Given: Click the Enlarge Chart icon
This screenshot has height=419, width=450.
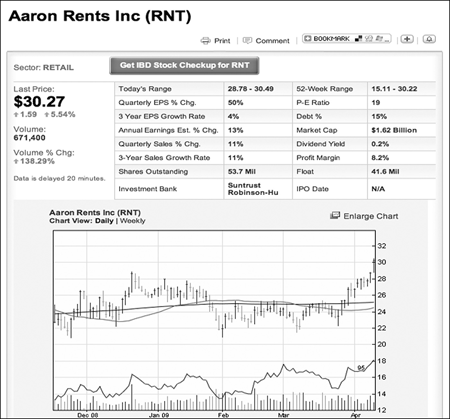Looking at the screenshot, I should pyautogui.click(x=335, y=216).
